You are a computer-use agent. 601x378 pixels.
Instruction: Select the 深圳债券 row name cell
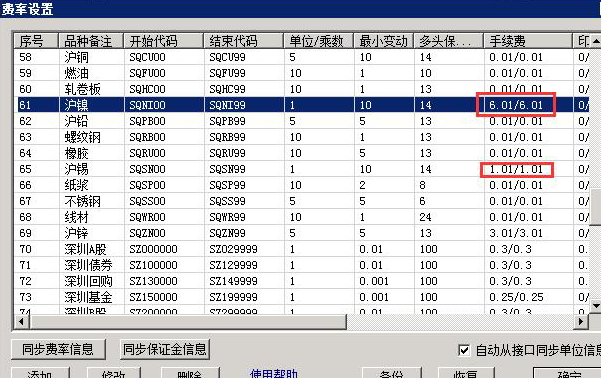[88, 265]
